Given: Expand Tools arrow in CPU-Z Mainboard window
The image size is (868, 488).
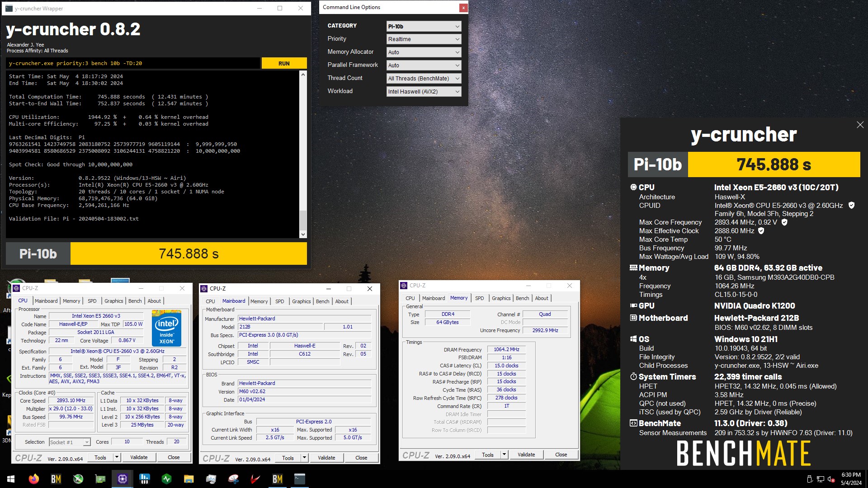Looking at the screenshot, I should pos(304,458).
